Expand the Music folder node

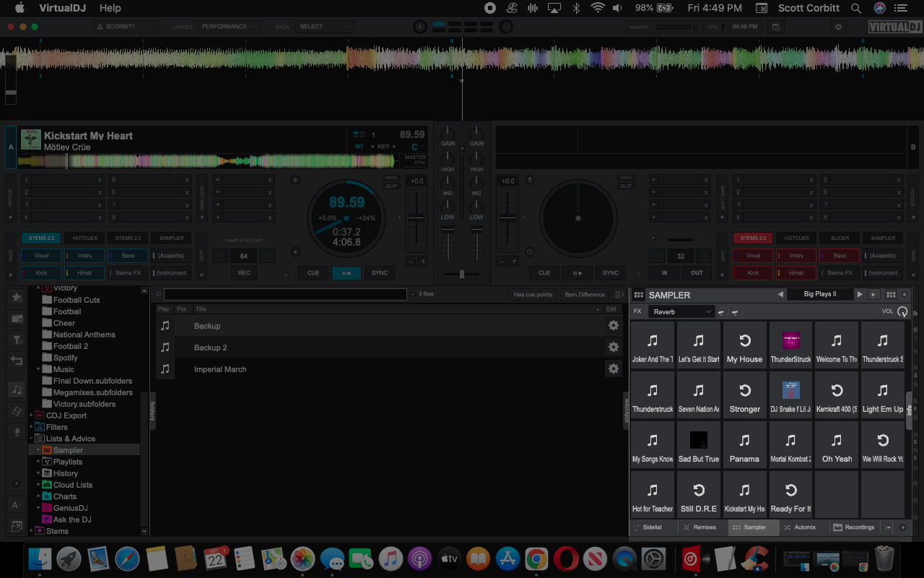(x=38, y=369)
